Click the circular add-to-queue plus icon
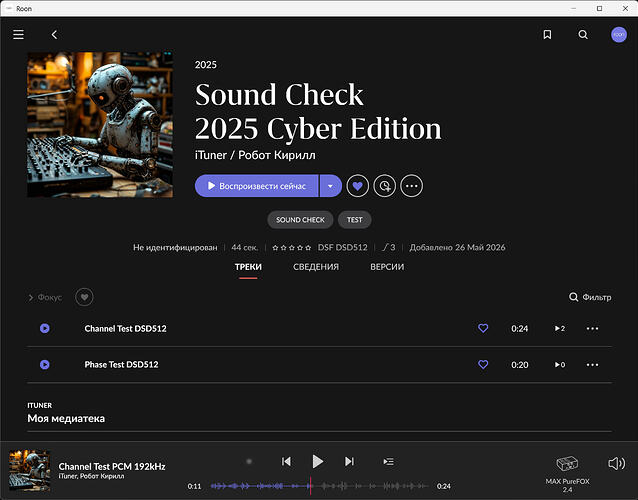Viewport: 638px width, 500px height. [385, 186]
